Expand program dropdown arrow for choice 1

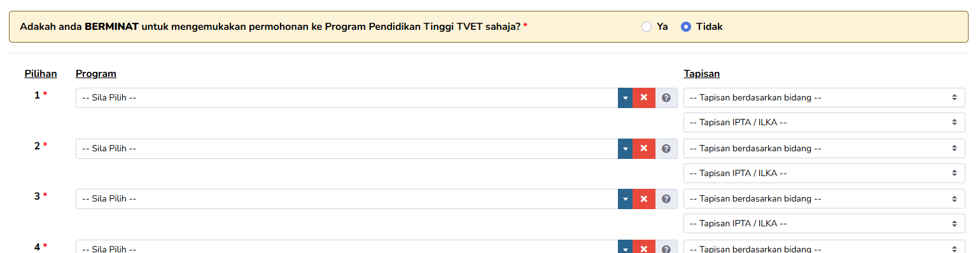(x=625, y=98)
